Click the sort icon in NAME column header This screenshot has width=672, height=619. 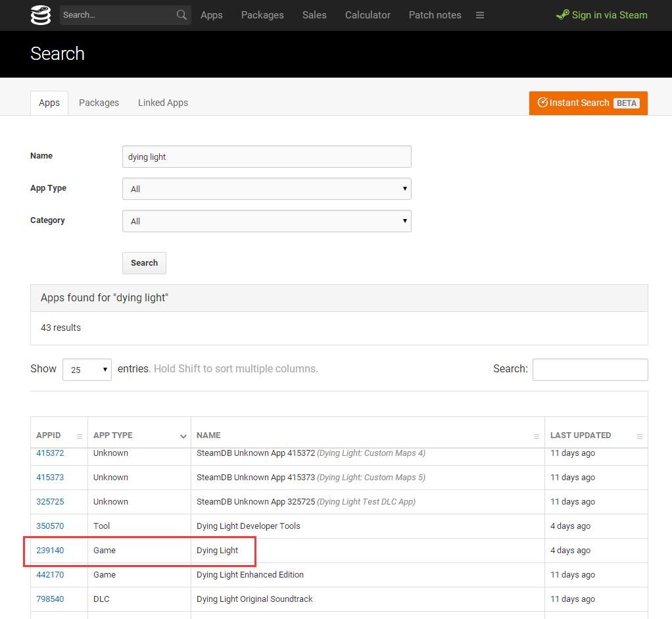(x=536, y=436)
